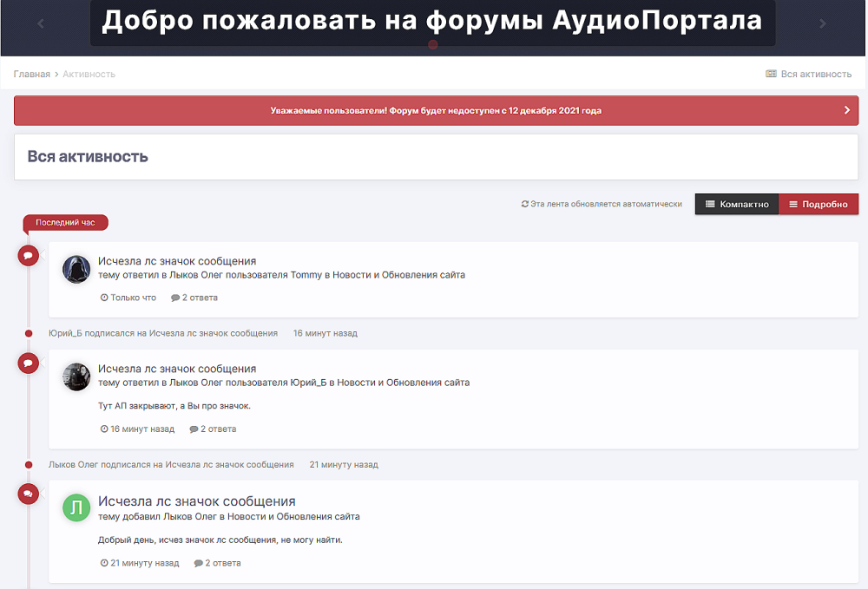868x589 pixels.
Task: Open Активность breadcrumb item
Action: click(89, 75)
